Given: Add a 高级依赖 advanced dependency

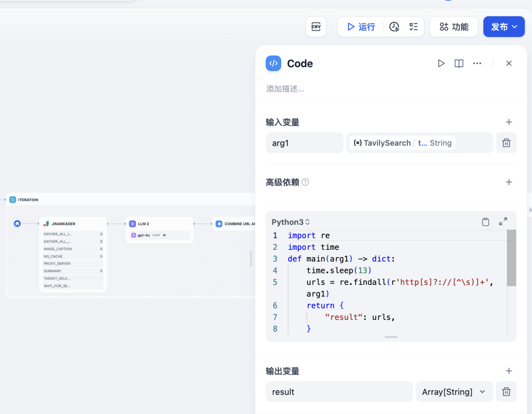Looking at the screenshot, I should pos(508,182).
